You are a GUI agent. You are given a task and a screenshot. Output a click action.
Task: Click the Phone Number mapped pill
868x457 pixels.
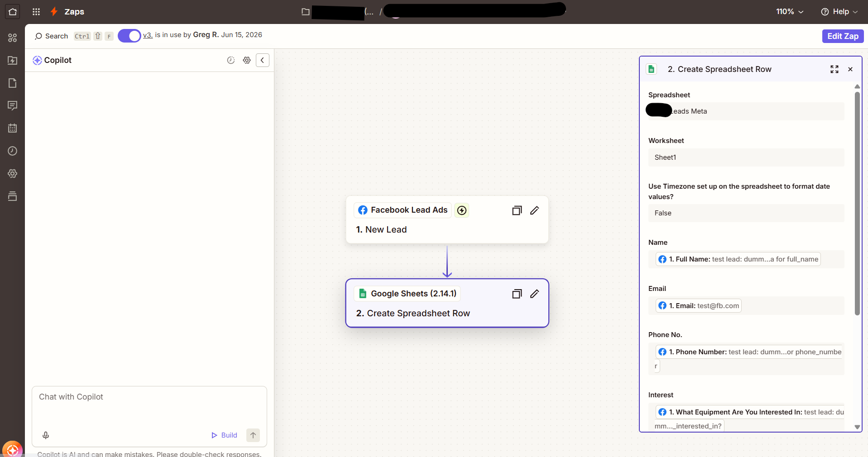[x=749, y=352]
